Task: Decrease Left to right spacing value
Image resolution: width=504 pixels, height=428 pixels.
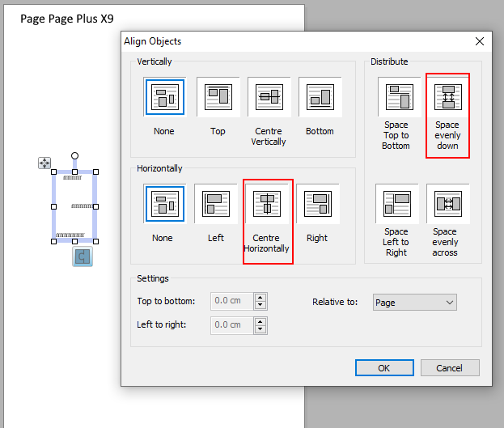Action: click(x=260, y=329)
